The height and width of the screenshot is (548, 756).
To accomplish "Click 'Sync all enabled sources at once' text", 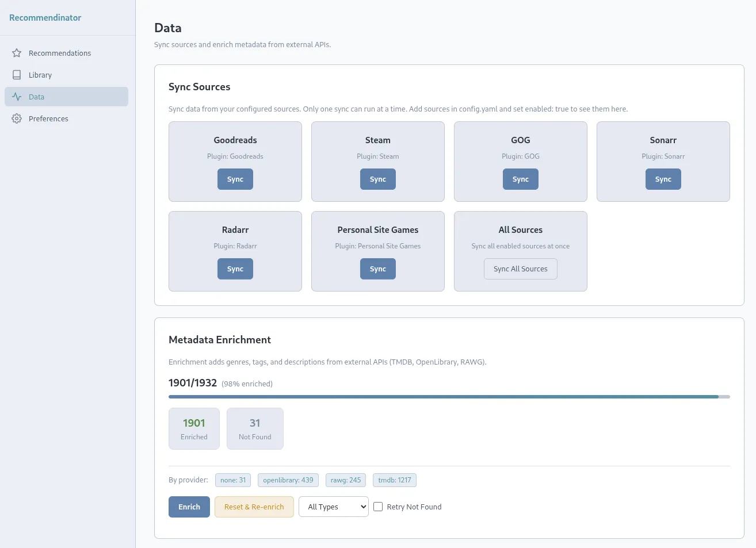I will click(x=521, y=246).
